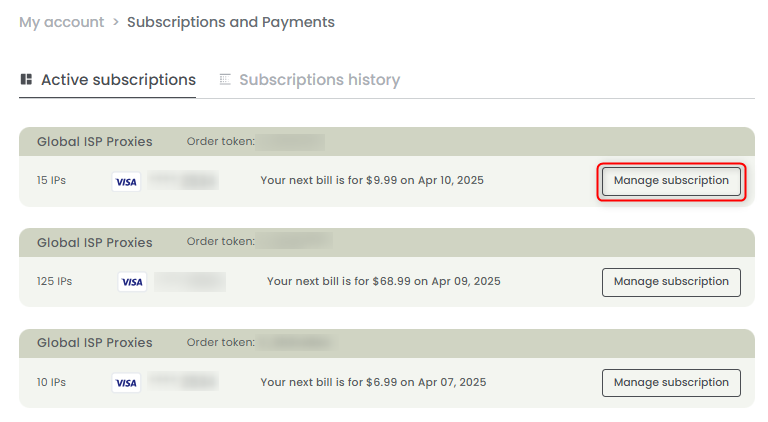The height and width of the screenshot is (422, 768).
Task: Click the blurred order token of the 15 IPs plan
Action: tap(291, 142)
